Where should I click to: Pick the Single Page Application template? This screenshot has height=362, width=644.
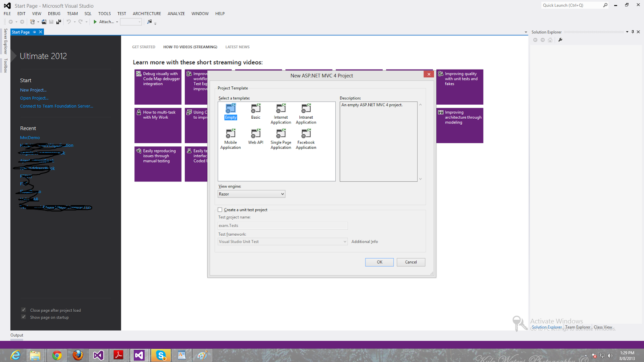pyautogui.click(x=281, y=139)
